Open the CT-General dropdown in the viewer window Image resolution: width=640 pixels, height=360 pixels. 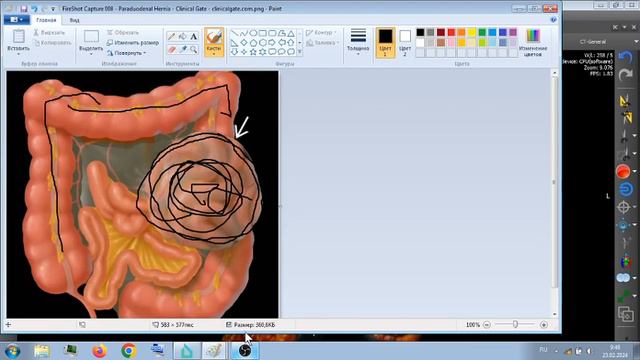coord(636,42)
